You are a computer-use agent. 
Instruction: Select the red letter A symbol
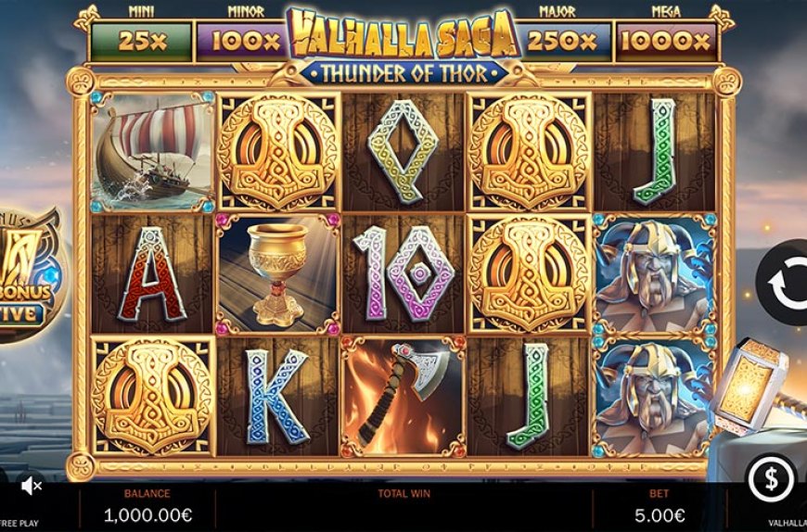pos(152,274)
